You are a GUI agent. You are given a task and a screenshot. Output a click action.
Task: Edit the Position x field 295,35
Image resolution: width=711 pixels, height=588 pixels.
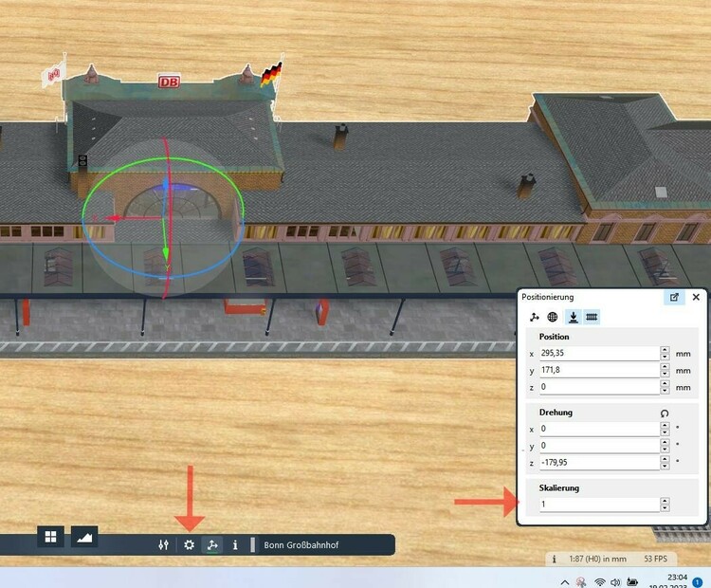pos(599,353)
